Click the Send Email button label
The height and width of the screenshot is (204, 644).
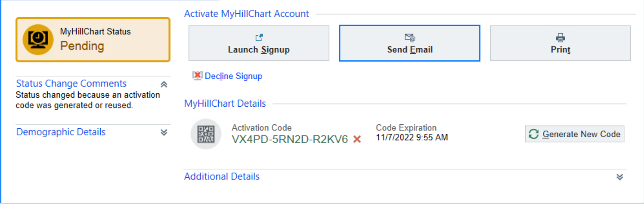coord(410,50)
